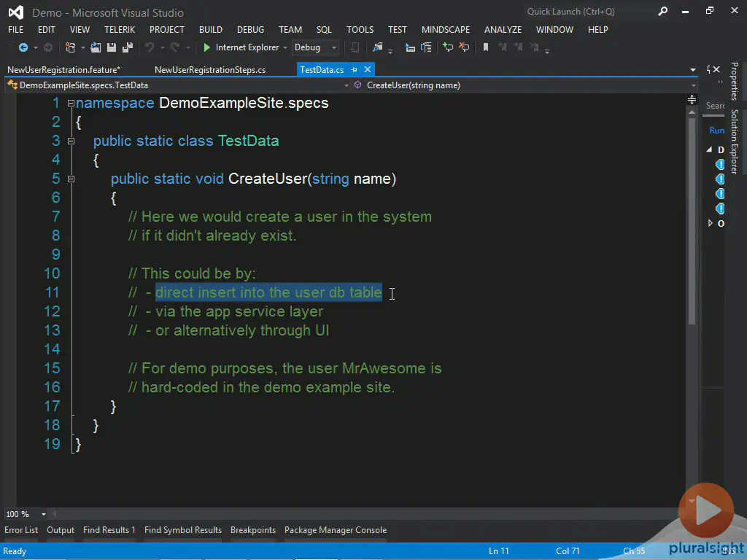Collapse the CreateUser method outlining region
The width and height of the screenshot is (747, 560).
[71, 179]
